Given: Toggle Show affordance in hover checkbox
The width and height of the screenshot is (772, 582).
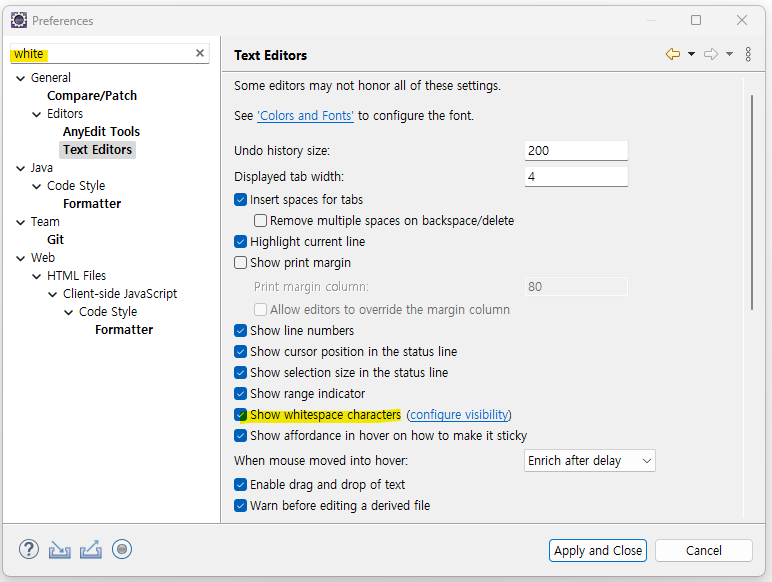Looking at the screenshot, I should click(240, 436).
